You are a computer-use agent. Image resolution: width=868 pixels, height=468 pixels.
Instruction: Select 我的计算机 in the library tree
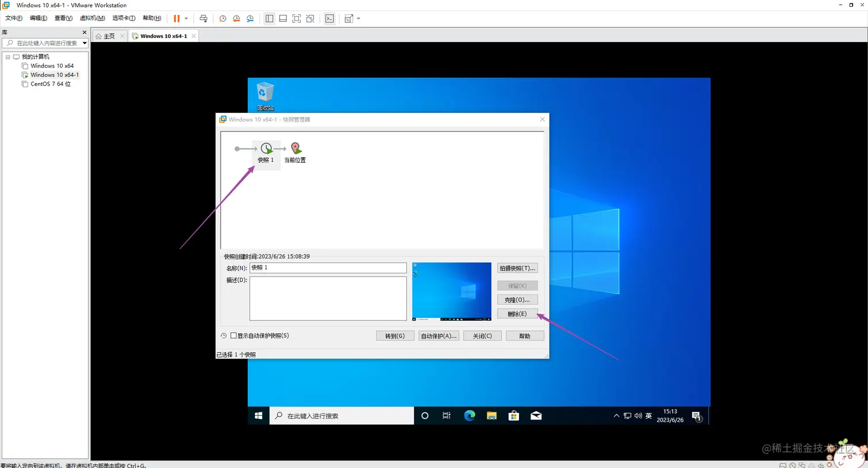pyautogui.click(x=36, y=57)
